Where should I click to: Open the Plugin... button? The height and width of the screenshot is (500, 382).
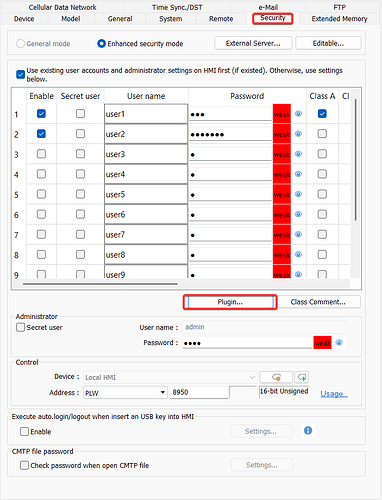[230, 302]
